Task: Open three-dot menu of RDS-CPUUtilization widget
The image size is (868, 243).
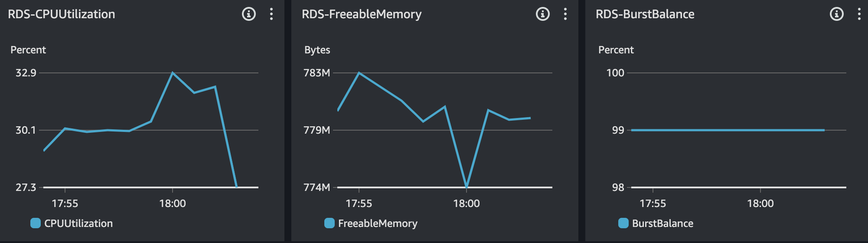Action: click(271, 14)
